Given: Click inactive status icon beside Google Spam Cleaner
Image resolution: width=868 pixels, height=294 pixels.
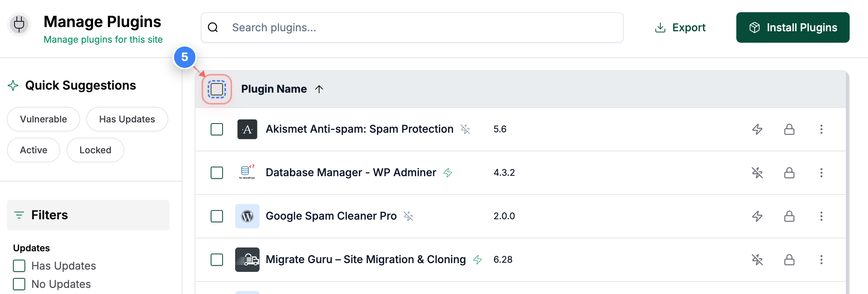Looking at the screenshot, I should (x=408, y=216).
